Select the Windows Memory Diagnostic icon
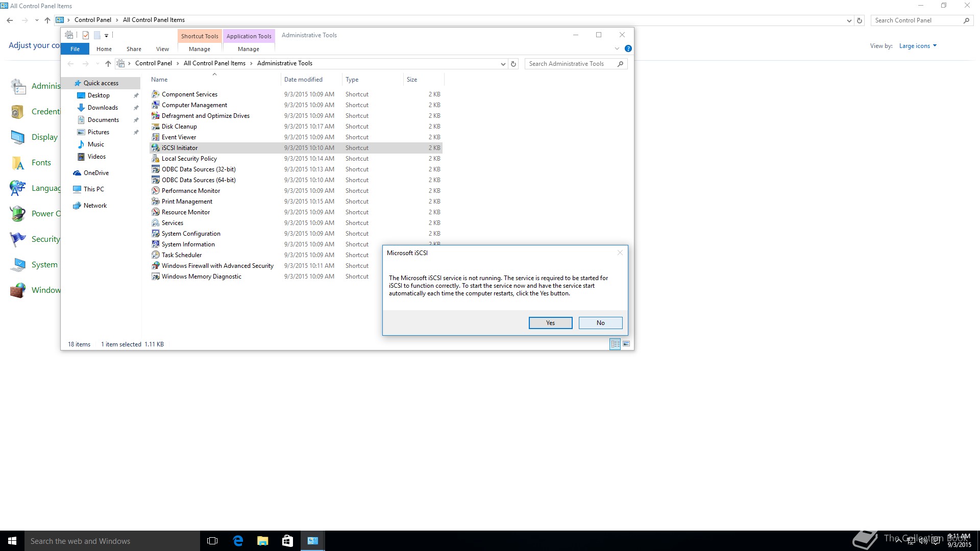980x551 pixels. pyautogui.click(x=156, y=277)
